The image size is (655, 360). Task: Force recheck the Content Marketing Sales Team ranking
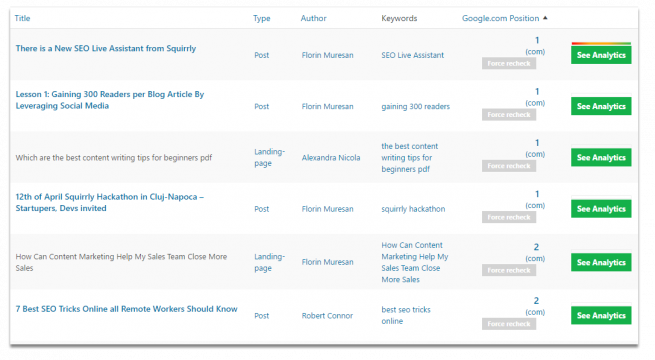tap(509, 271)
